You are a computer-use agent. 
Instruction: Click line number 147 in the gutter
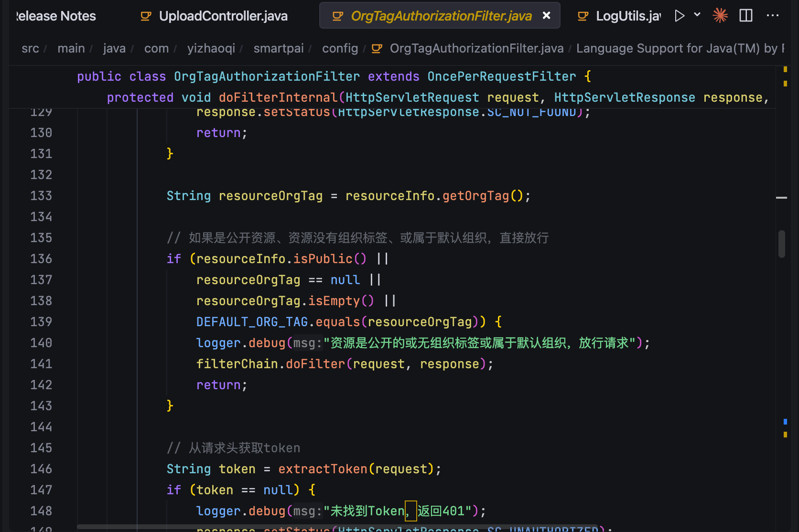click(41, 490)
